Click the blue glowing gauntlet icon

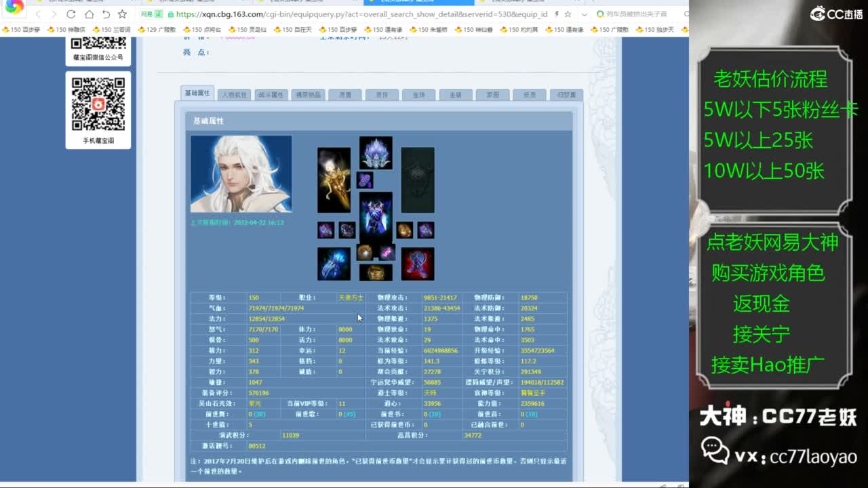click(334, 264)
